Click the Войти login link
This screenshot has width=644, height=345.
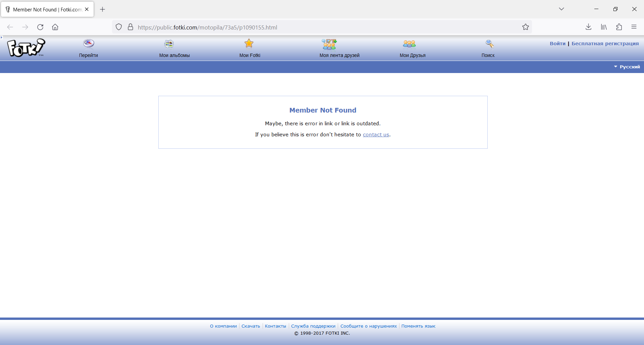[x=557, y=44]
